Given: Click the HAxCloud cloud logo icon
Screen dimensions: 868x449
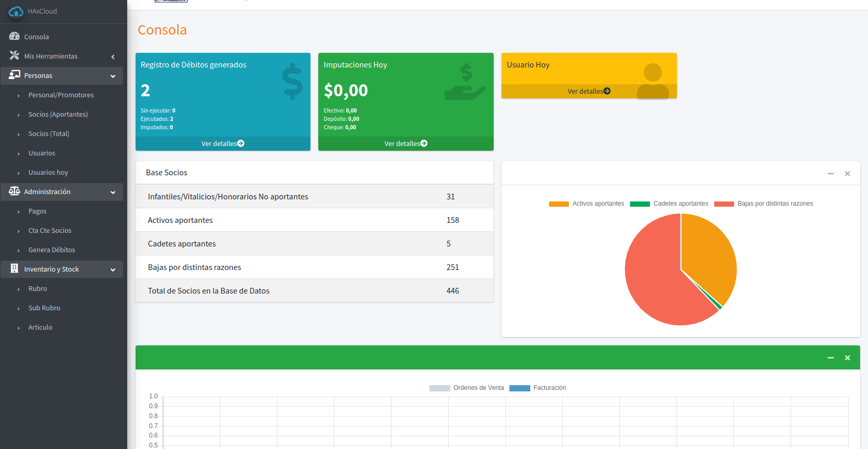Looking at the screenshot, I should coord(16,12).
